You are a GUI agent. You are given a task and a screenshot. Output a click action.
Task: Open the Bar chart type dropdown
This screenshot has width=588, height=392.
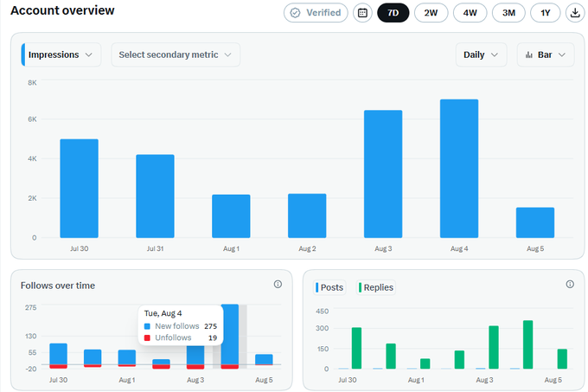546,55
